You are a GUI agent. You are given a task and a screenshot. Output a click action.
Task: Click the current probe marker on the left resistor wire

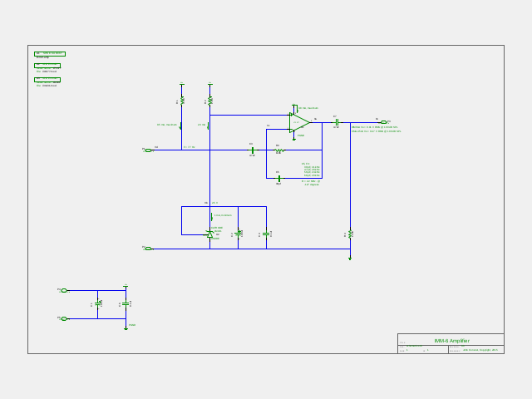[x=180, y=126]
